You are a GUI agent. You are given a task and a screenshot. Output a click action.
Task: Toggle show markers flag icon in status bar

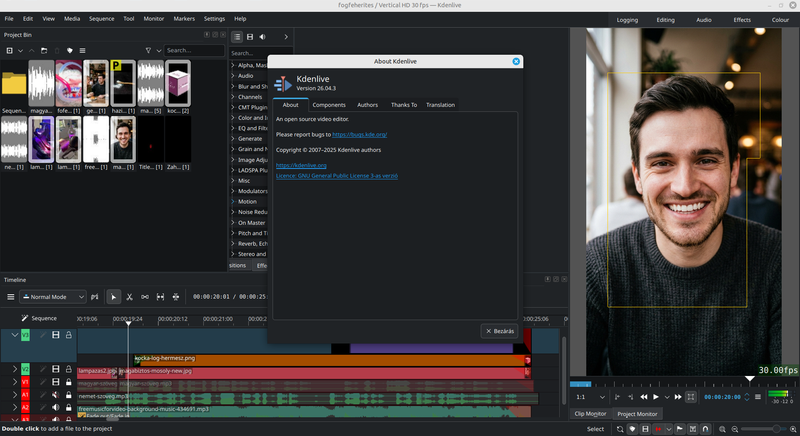(x=680, y=429)
